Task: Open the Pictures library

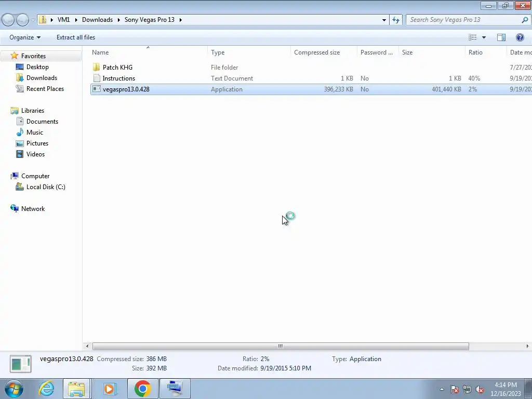Action: [37, 143]
